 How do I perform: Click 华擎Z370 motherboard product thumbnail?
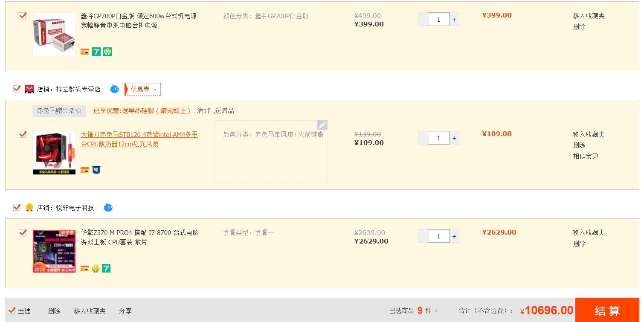[x=54, y=251]
